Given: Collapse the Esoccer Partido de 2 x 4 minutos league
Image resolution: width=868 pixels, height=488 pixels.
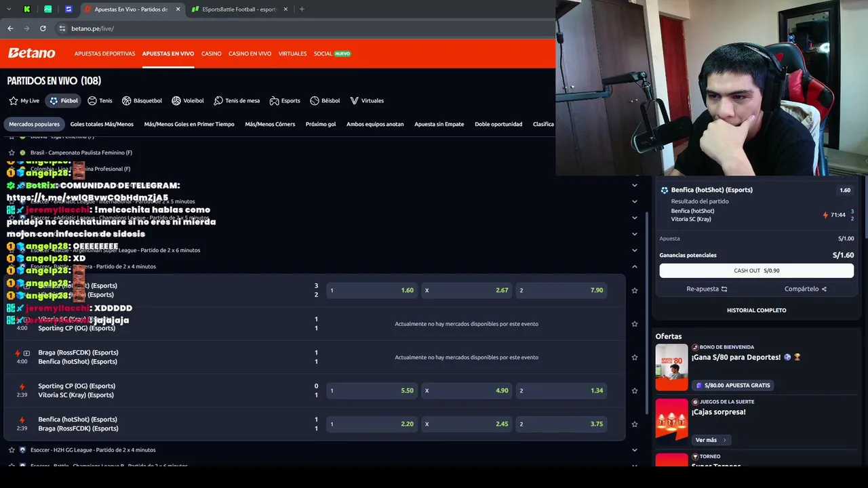Looking at the screenshot, I should [x=635, y=266].
